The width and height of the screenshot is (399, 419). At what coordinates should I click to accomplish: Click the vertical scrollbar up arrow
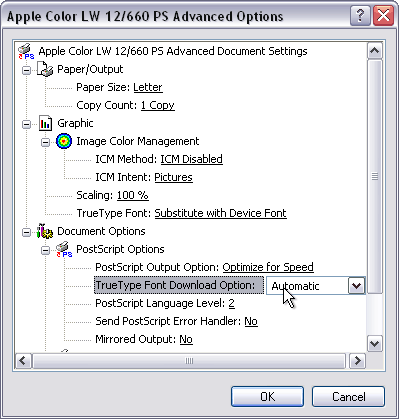375,51
